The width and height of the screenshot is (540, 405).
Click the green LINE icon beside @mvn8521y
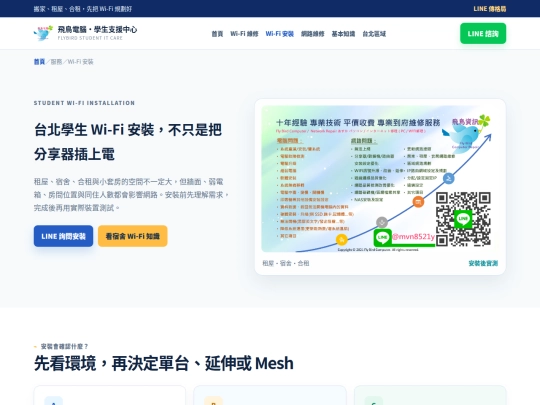click(x=382, y=237)
